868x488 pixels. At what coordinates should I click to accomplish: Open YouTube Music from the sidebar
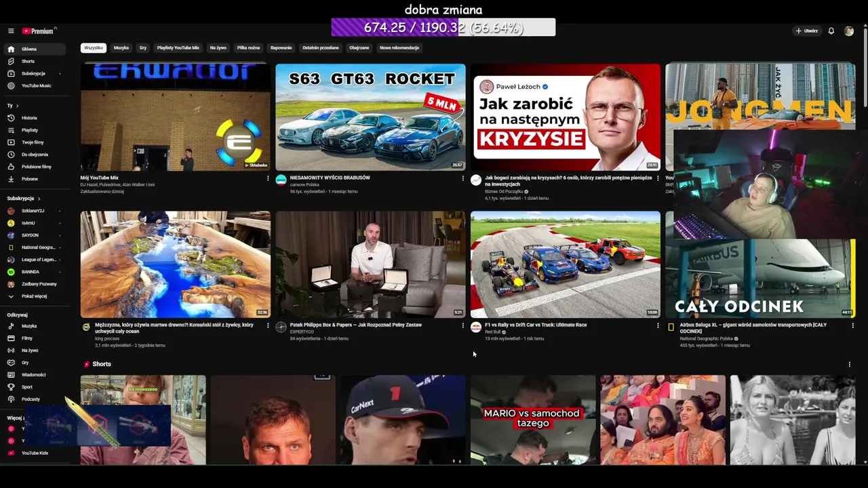click(33, 85)
